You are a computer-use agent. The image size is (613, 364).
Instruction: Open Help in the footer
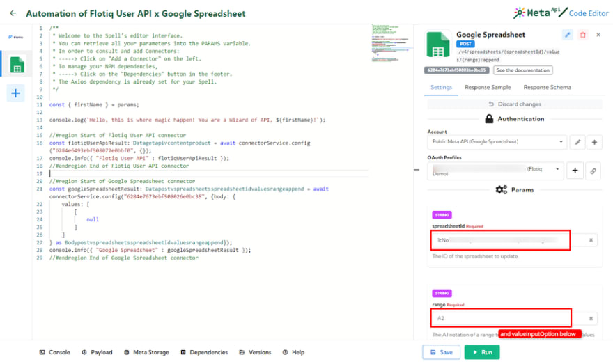tap(293, 352)
